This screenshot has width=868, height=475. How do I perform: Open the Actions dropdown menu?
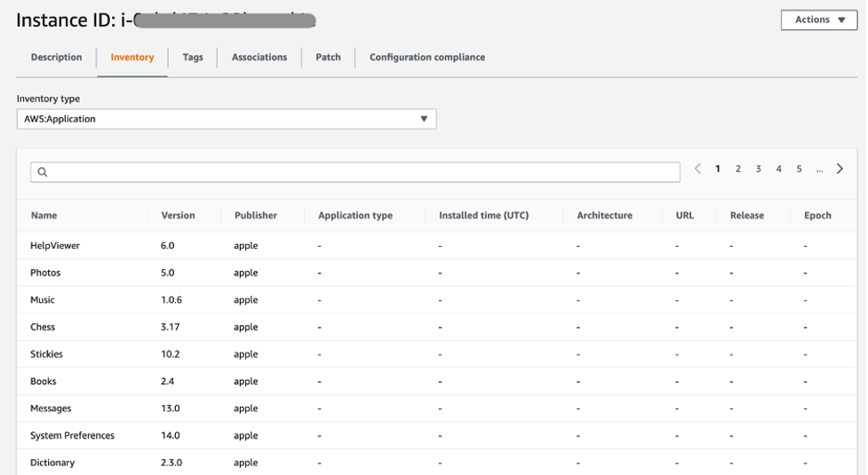819,20
